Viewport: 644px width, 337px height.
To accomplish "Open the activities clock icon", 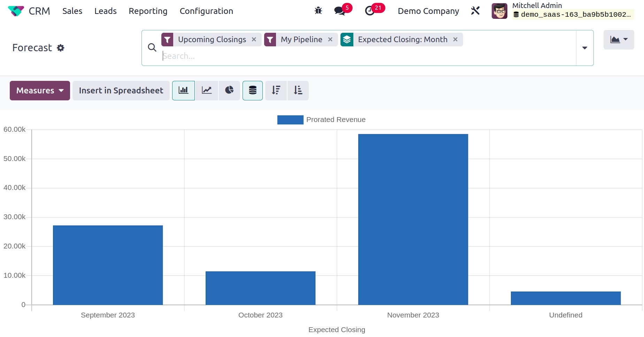I will coord(370,11).
